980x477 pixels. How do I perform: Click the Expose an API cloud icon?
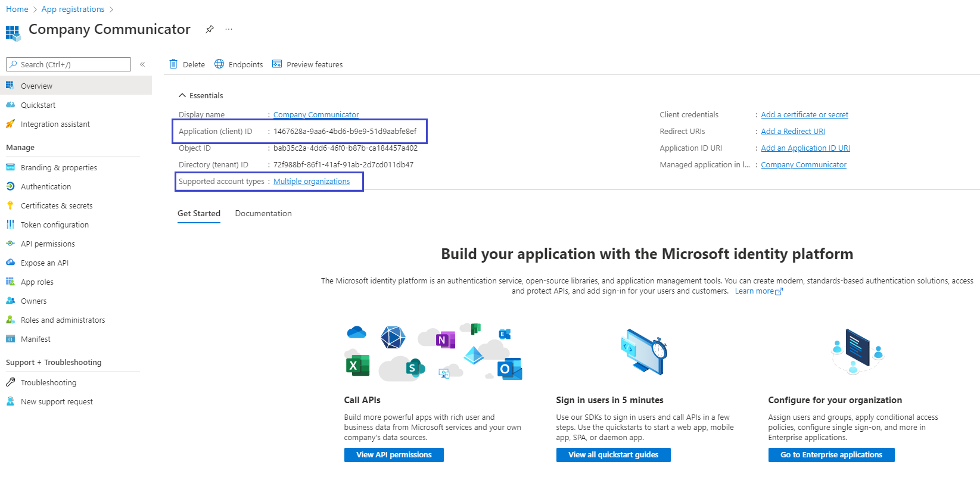[x=10, y=262]
